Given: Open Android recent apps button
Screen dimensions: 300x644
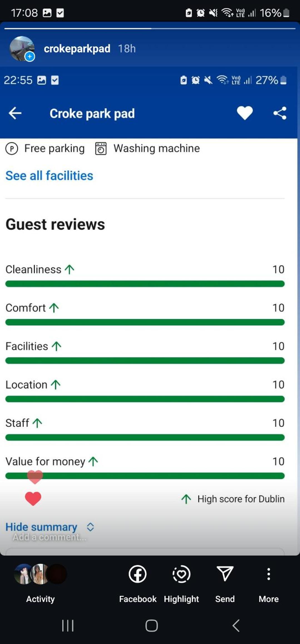Looking at the screenshot, I should 68,626.
